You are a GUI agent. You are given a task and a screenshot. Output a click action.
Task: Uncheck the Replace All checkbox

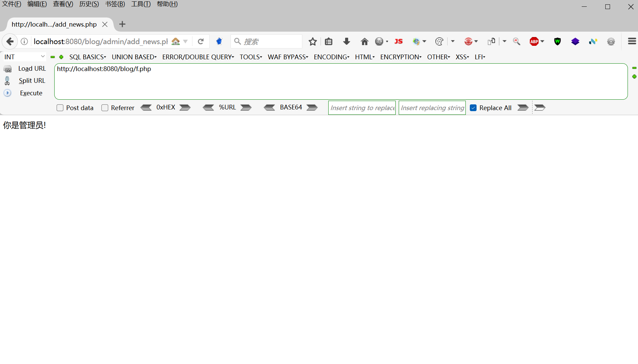coord(473,108)
